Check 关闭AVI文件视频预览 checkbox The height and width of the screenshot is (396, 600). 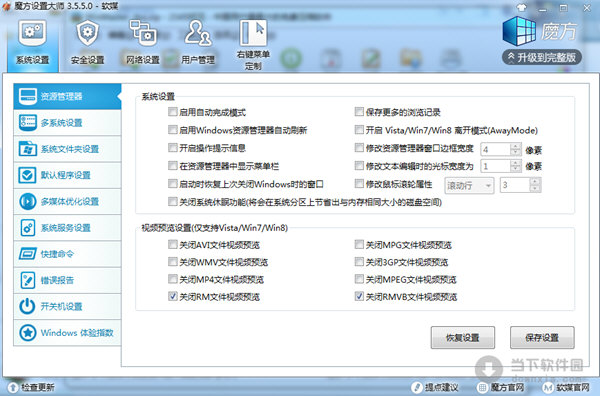click(x=173, y=244)
